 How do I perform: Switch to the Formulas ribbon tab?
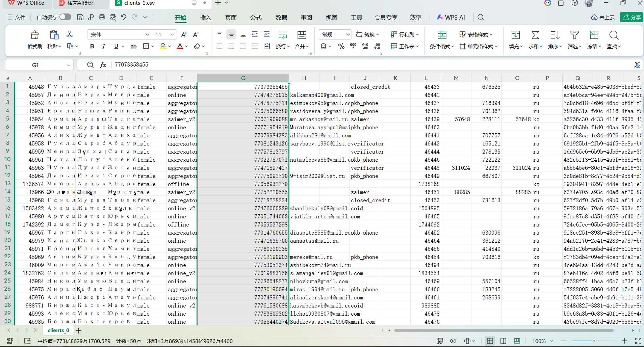(256, 18)
